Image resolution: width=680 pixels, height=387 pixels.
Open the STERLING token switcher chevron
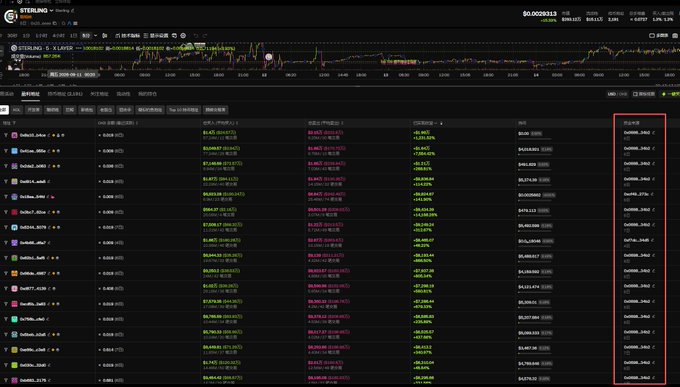pos(51,10)
